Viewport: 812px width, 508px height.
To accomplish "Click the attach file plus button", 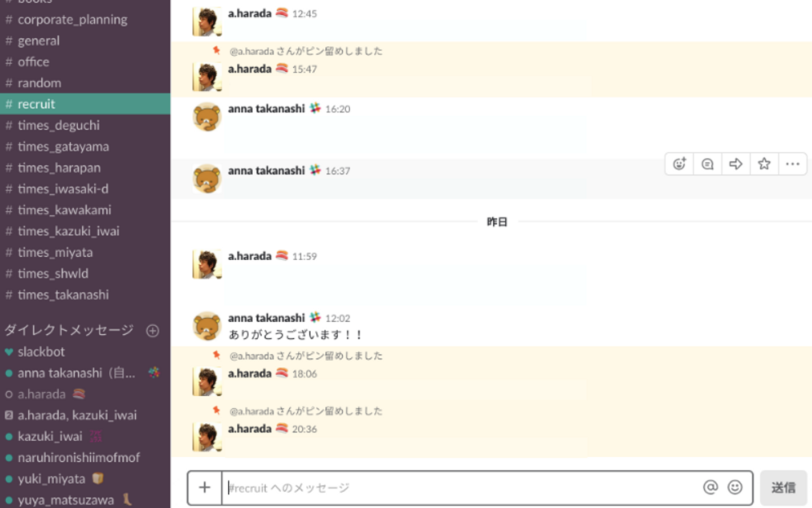I will click(205, 488).
